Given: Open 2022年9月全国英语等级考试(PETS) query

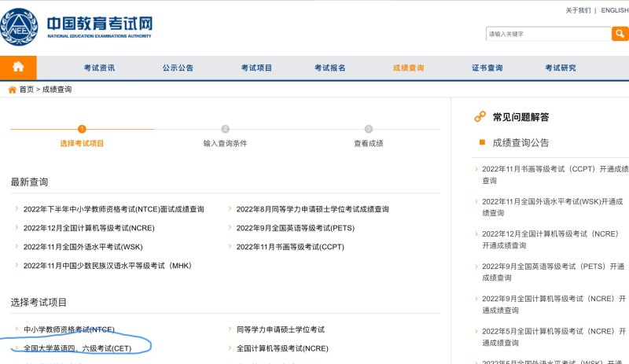Looking at the screenshot, I should click(296, 228).
